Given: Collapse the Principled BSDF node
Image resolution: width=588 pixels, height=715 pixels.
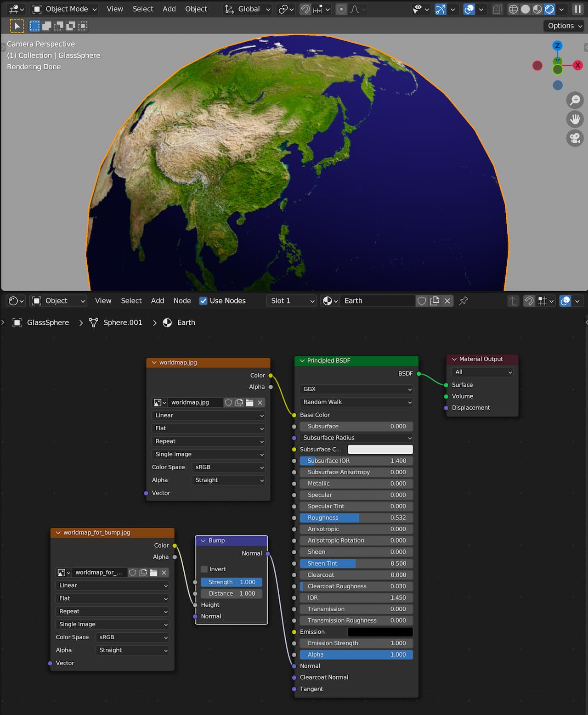Looking at the screenshot, I should 302,361.
